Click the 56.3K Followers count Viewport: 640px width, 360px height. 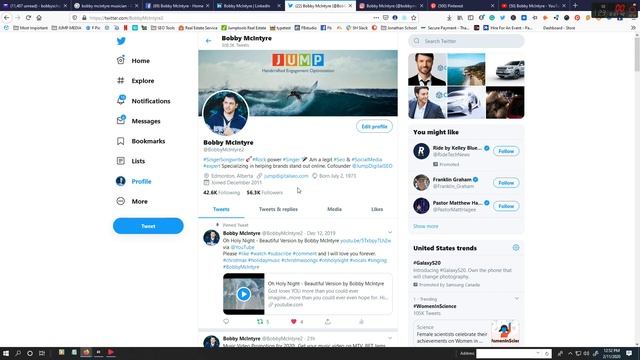coord(264,192)
